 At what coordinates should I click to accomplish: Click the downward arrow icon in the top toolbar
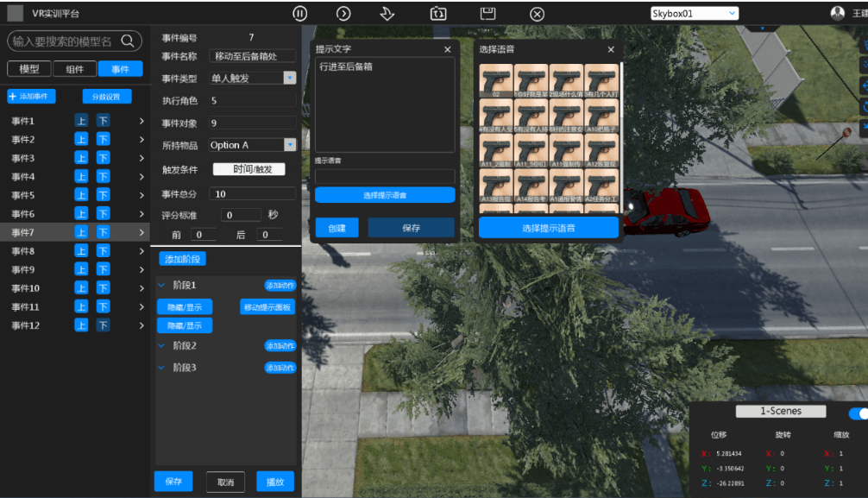click(x=387, y=13)
